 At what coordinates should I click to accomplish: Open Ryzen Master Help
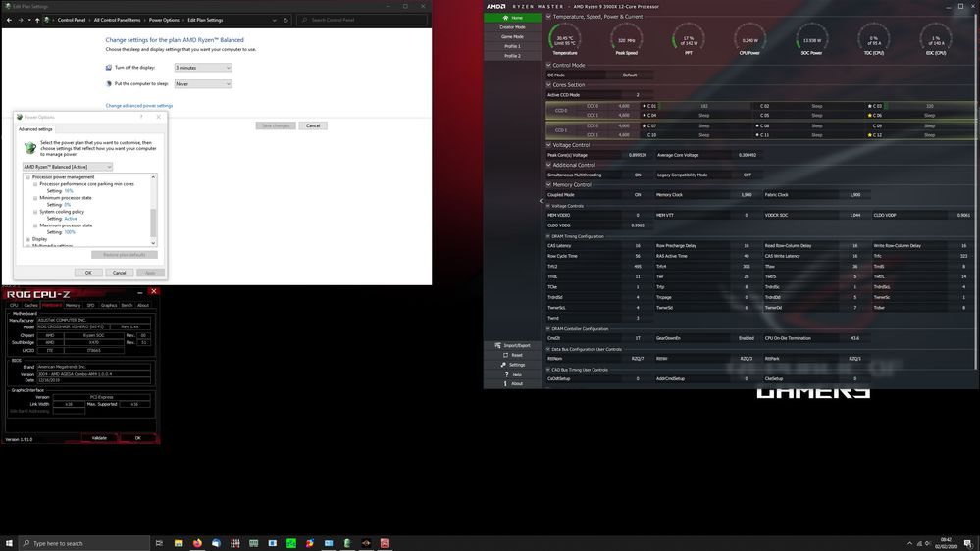[x=512, y=375]
